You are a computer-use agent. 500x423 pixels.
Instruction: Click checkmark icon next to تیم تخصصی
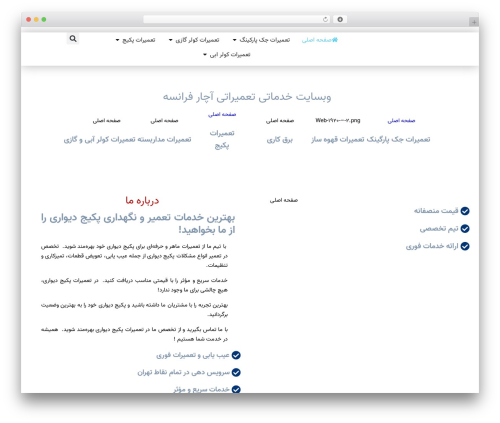(465, 229)
